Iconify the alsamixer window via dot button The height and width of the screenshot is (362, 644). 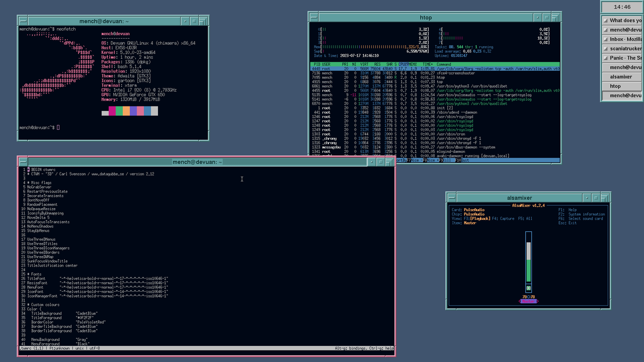(x=586, y=198)
